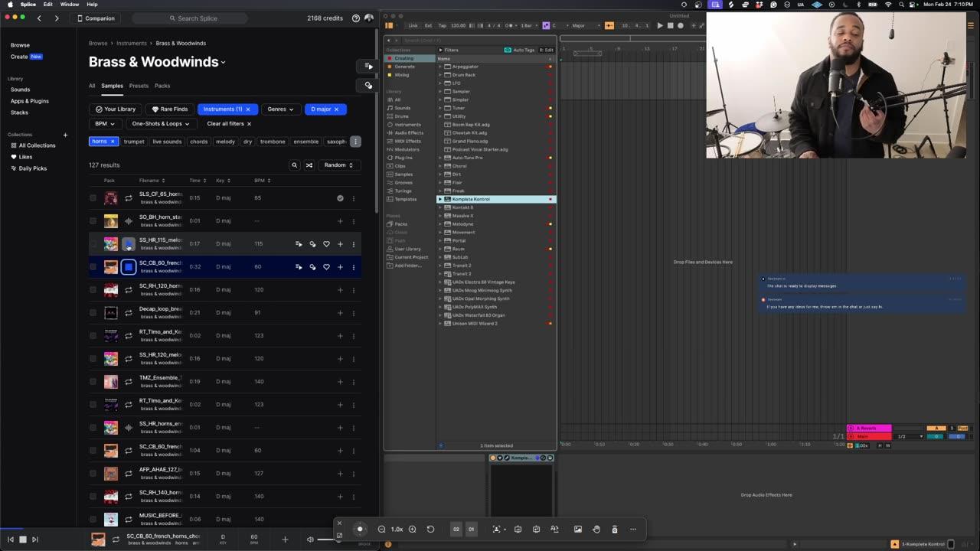This screenshot has width=980, height=551.
Task: Search within the 127 results
Action: [294, 165]
